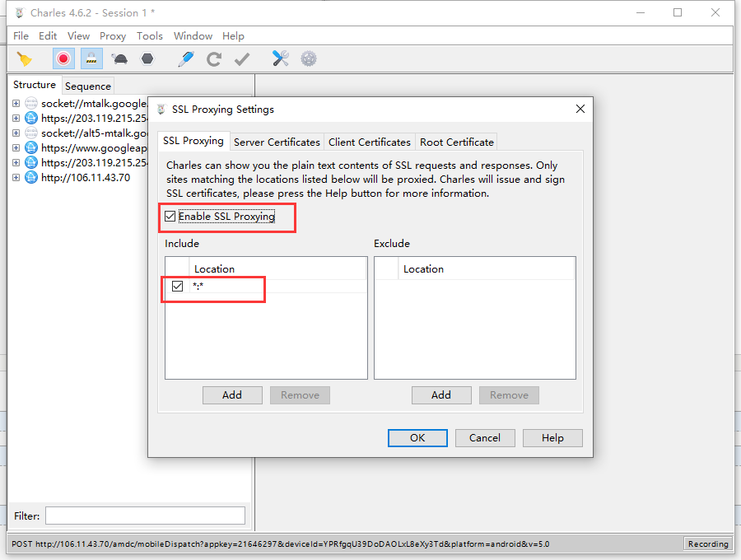
Task: Click socket icon beside socket://alt5-mtalk row
Action: coord(31,133)
